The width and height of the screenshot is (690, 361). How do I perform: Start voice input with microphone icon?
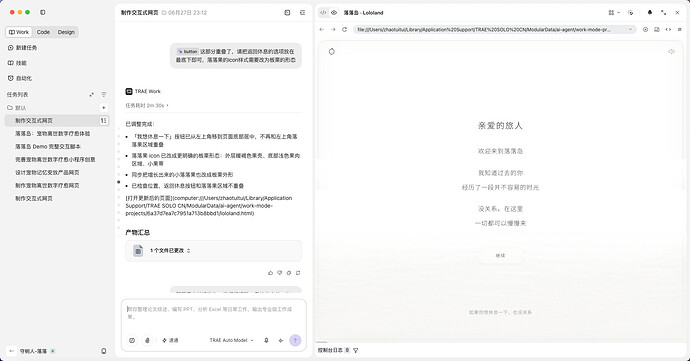266,340
